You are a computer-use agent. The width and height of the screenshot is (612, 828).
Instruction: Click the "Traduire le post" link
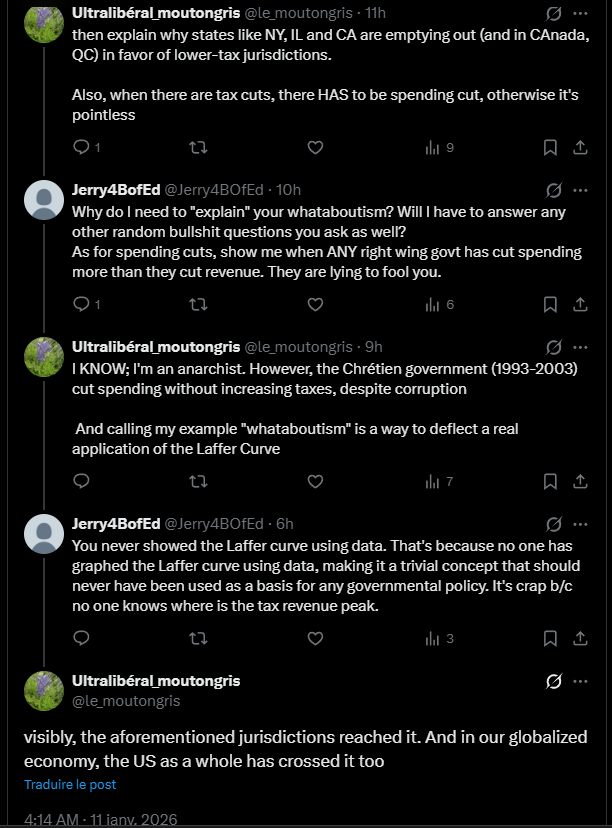70,785
